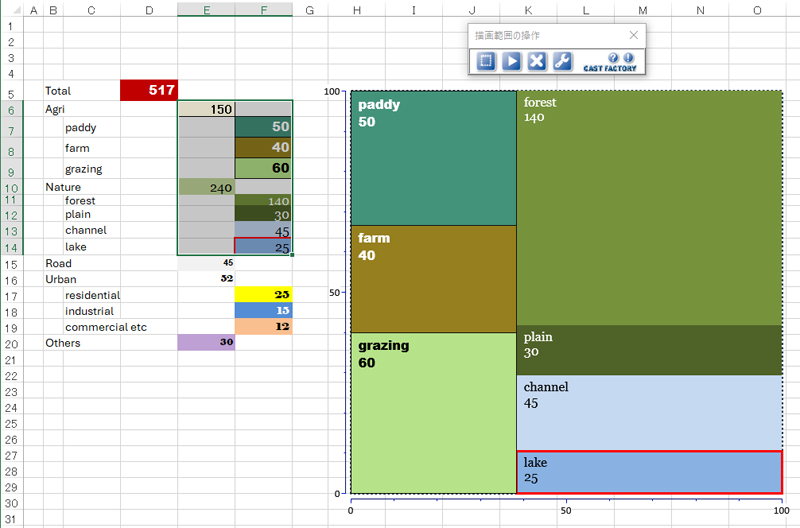Select the orange commercial etc value cell

point(264,327)
